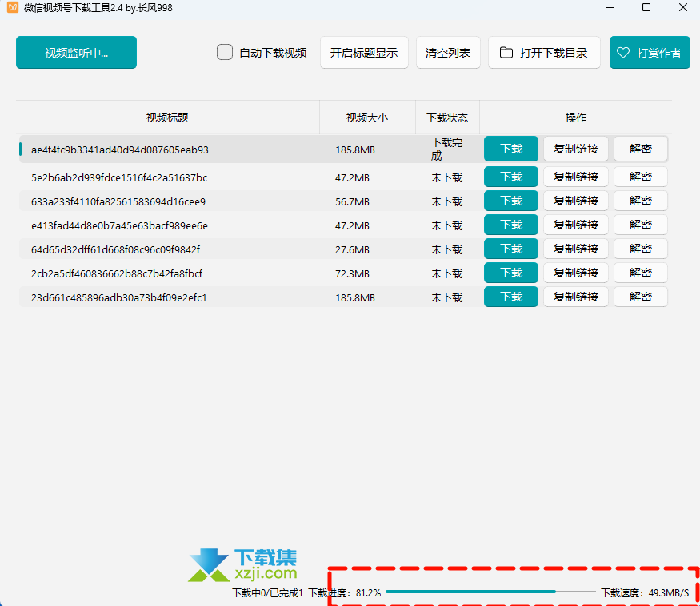Download video 633a233f4110fa82561583694d16cee9
Image resolution: width=700 pixels, height=606 pixels.
click(510, 201)
